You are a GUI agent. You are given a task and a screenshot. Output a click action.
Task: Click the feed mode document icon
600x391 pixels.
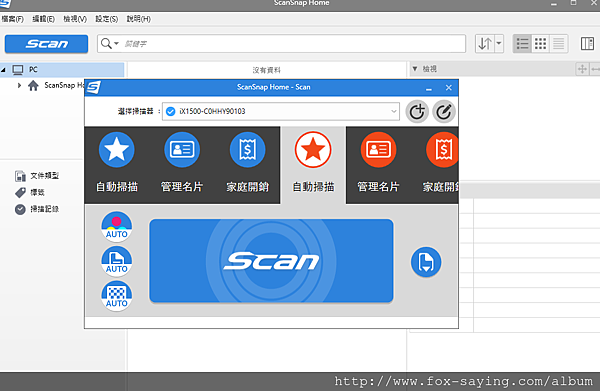(x=426, y=262)
